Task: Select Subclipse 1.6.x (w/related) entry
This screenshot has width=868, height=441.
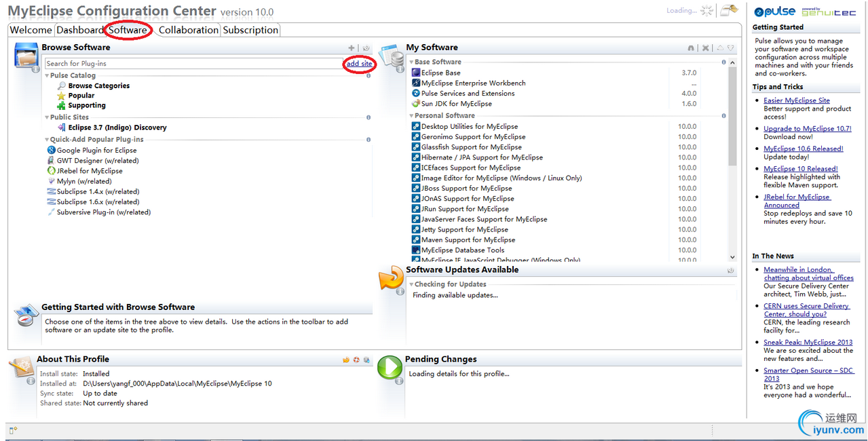Action: pos(98,202)
